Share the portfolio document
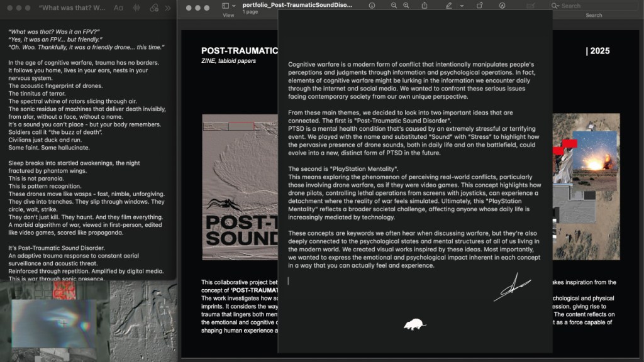The width and height of the screenshot is (644, 362). click(425, 6)
